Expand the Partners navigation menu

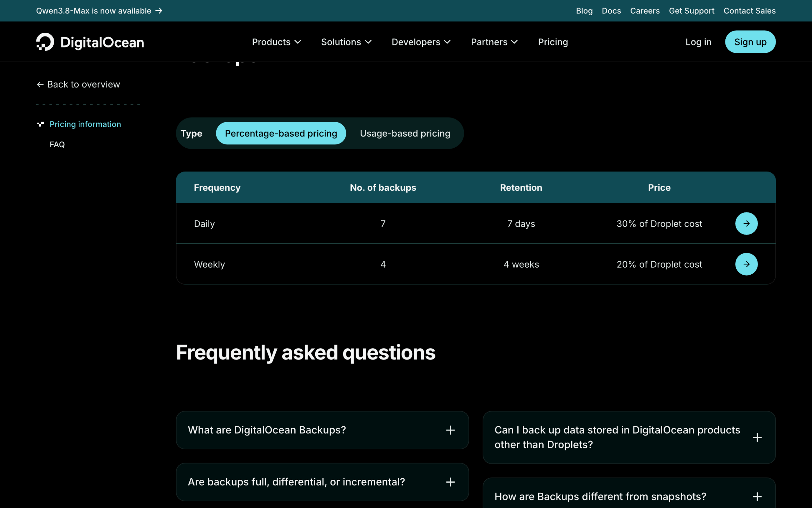[494, 42]
